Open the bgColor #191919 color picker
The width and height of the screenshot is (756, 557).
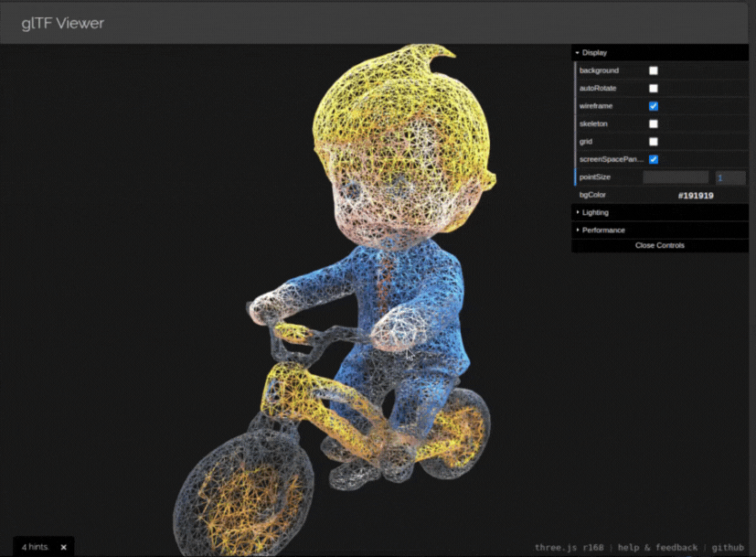click(x=696, y=195)
